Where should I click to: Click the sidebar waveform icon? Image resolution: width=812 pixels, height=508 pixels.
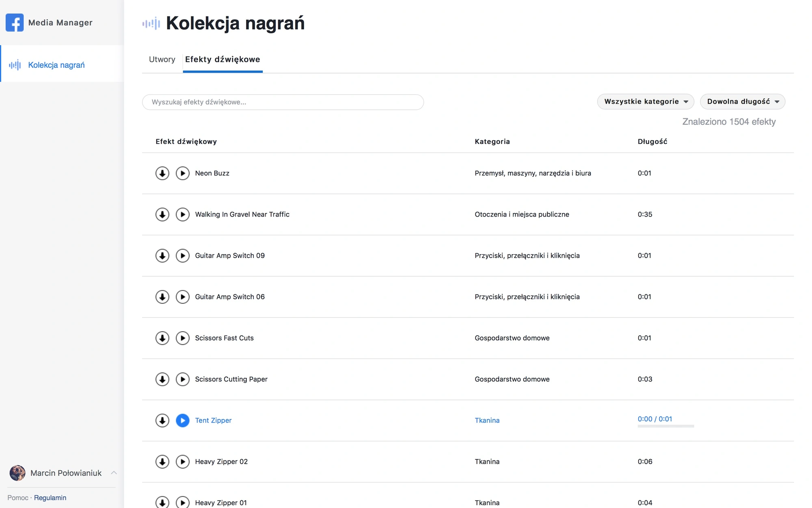[x=15, y=65]
